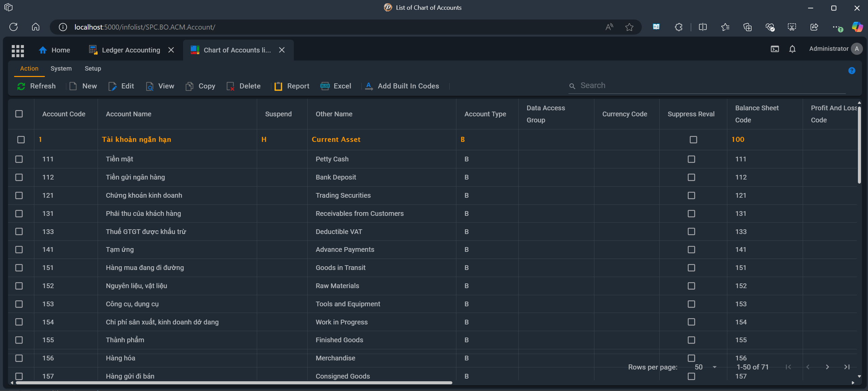This screenshot has height=391, width=868.
Task: Click the View record icon
Action: 150,86
